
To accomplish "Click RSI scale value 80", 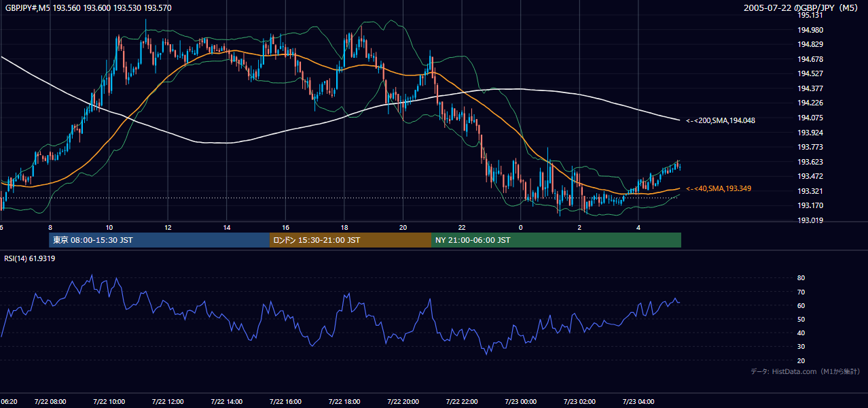I will coord(801,278).
